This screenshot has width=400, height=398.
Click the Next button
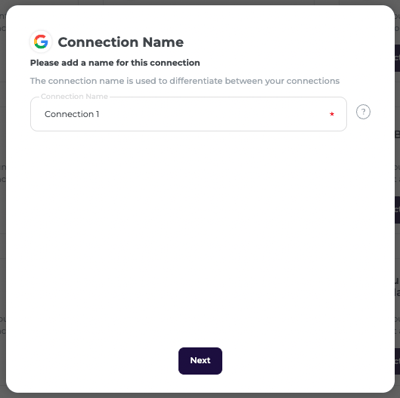point(200,361)
